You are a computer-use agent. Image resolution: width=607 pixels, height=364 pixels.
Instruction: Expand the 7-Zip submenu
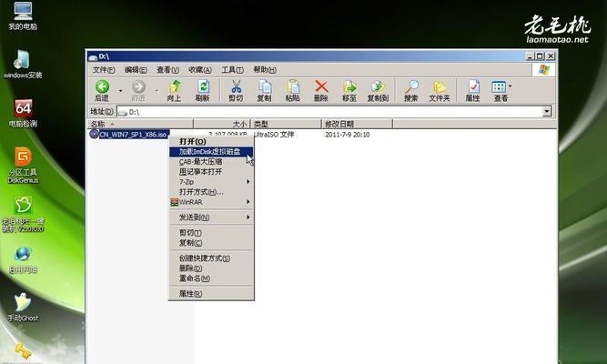[248, 182]
